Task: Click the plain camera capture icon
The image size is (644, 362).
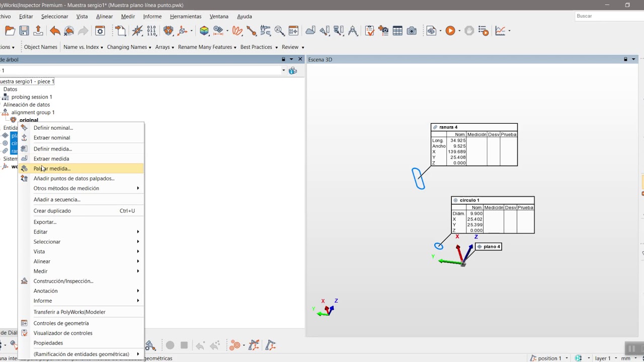Action: click(412, 31)
